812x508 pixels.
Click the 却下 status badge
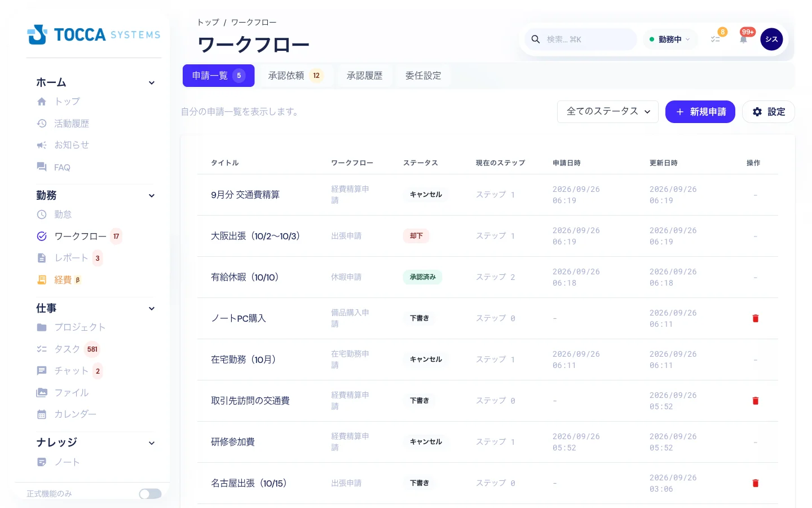(416, 236)
